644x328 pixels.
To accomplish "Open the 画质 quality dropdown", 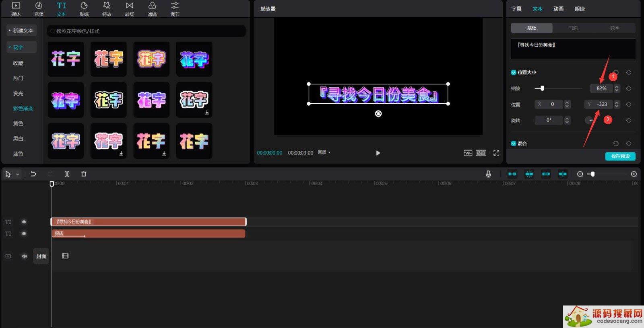I will point(324,153).
